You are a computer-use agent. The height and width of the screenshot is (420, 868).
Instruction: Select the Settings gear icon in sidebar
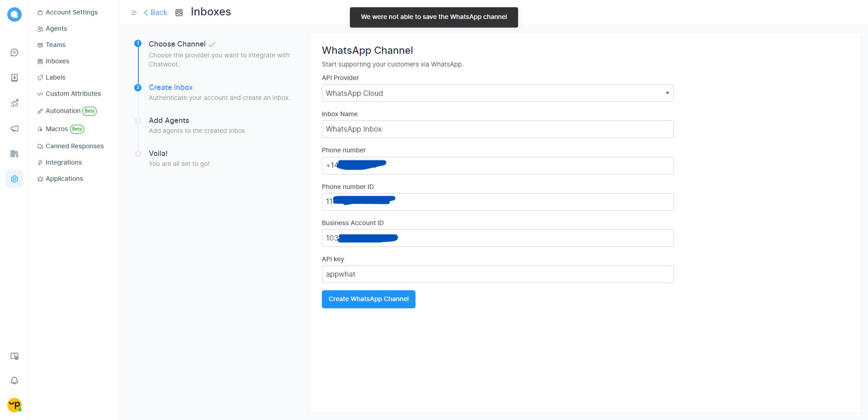click(14, 179)
